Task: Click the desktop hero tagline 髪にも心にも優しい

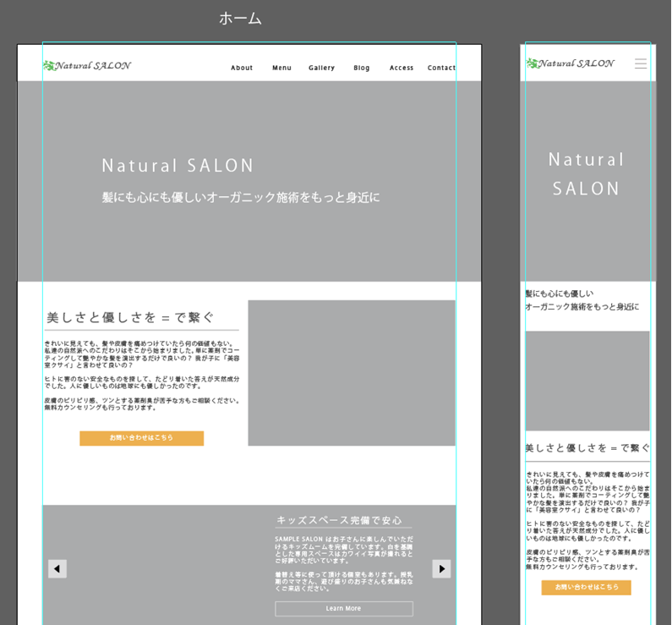Action: click(240, 198)
